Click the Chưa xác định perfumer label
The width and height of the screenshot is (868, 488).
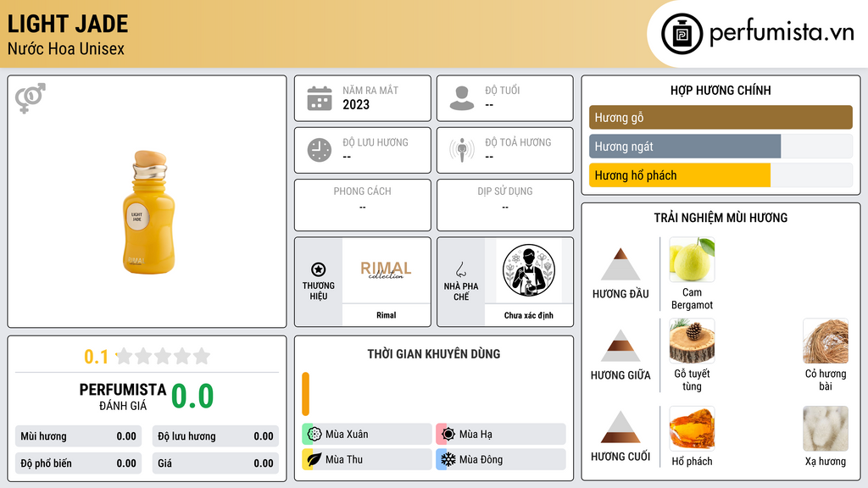click(529, 315)
